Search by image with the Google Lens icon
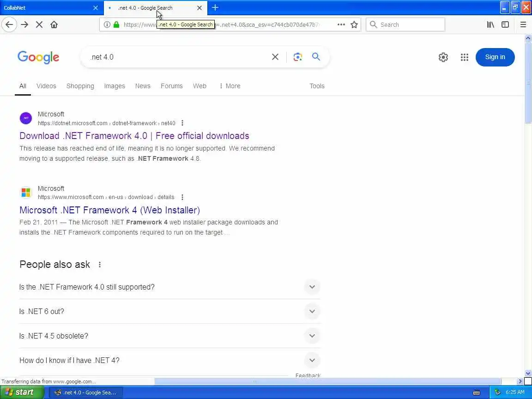Image resolution: width=532 pixels, height=399 pixels. point(297,57)
